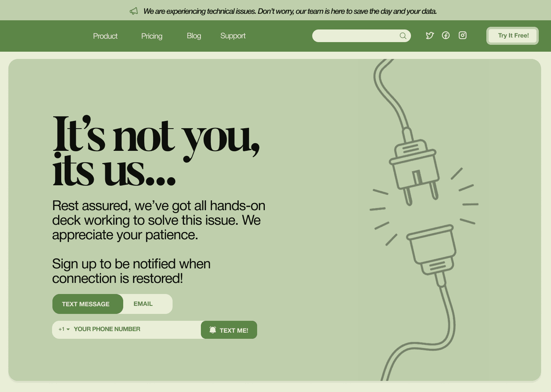This screenshot has width=551, height=392.
Task: Click the magnifier search icon
Action: click(403, 36)
